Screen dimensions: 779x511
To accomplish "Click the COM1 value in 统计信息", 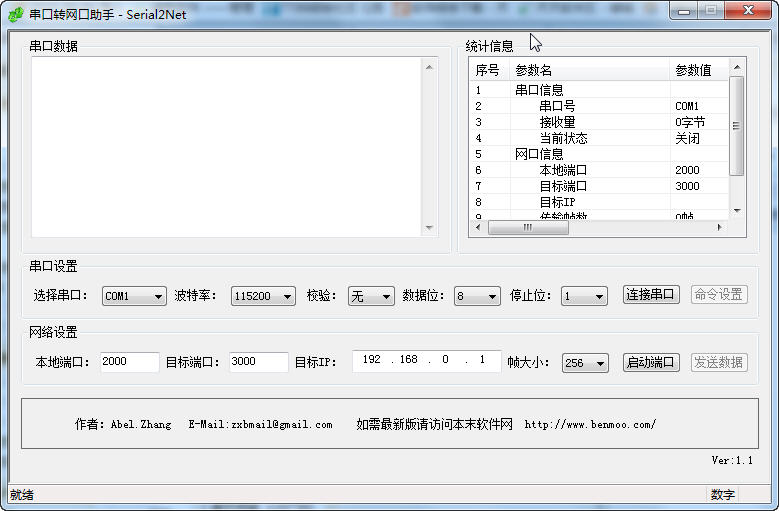I will coord(687,106).
